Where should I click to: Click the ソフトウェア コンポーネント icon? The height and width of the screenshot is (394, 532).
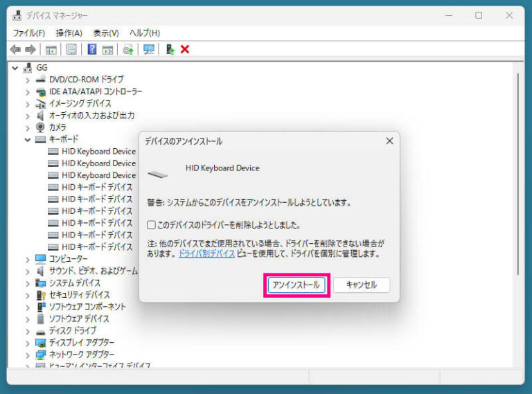click(x=41, y=307)
